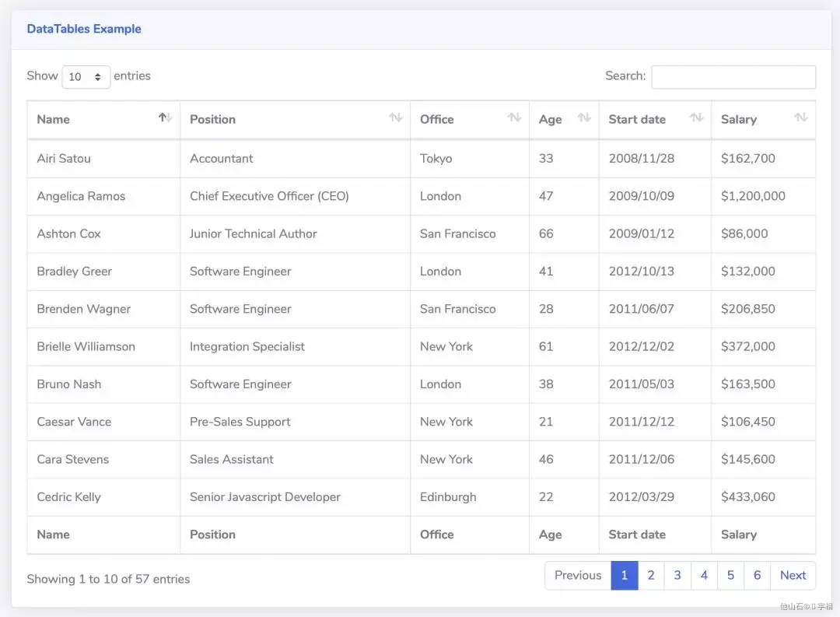Open page 4 of results
Image resolution: width=840 pixels, height=617 pixels.
(x=704, y=576)
